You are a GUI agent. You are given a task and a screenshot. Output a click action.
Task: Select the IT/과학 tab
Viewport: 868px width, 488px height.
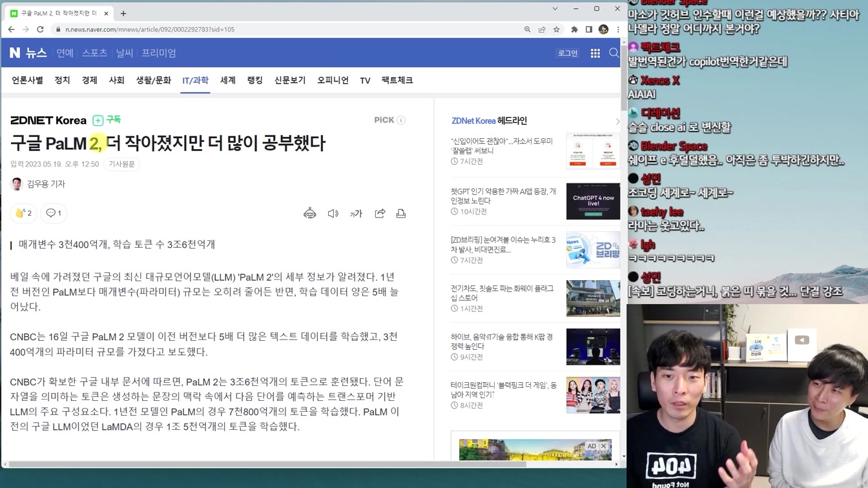[x=195, y=80]
